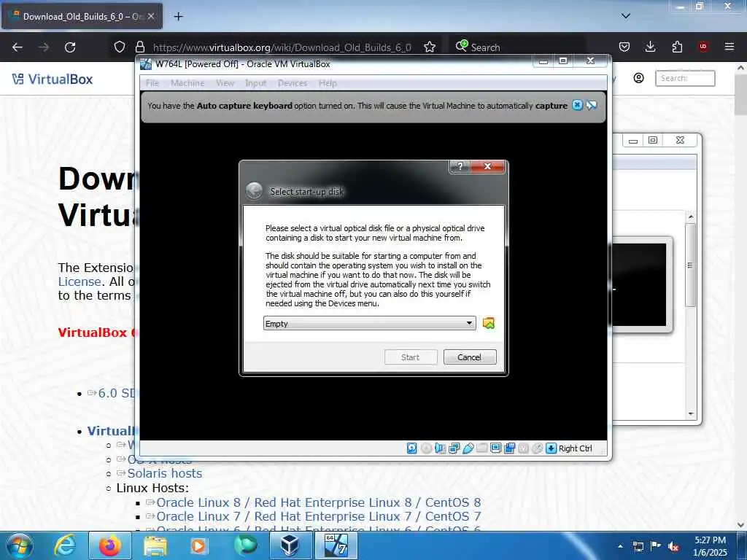Screen dimensions: 747x560
Task: Click the USB devices status icon
Action: 468,448
